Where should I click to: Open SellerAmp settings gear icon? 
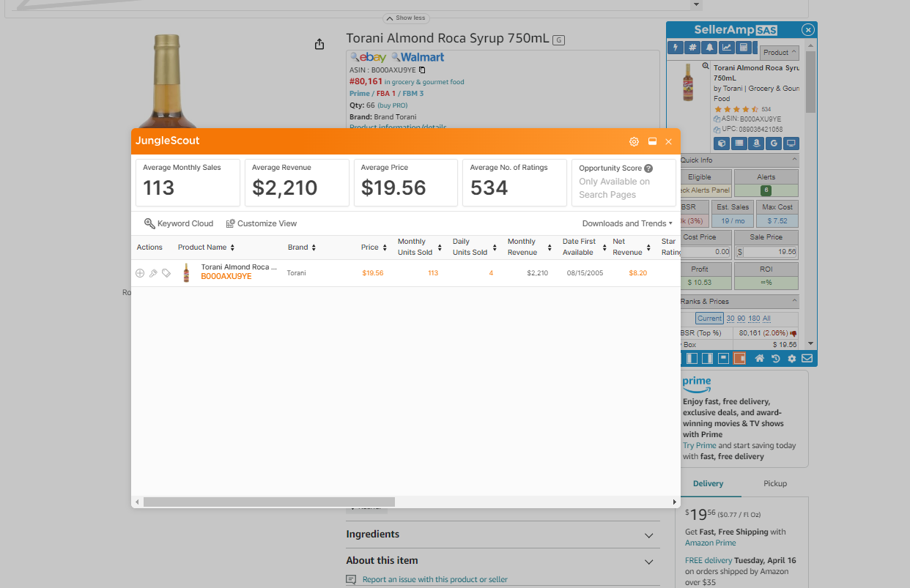click(791, 359)
